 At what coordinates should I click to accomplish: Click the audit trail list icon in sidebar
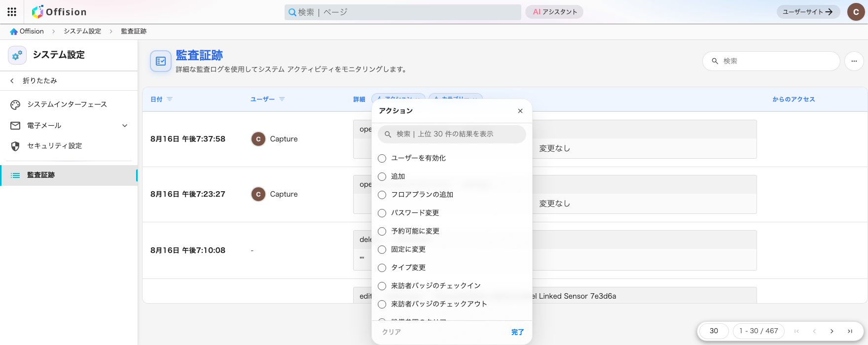pyautogui.click(x=15, y=175)
